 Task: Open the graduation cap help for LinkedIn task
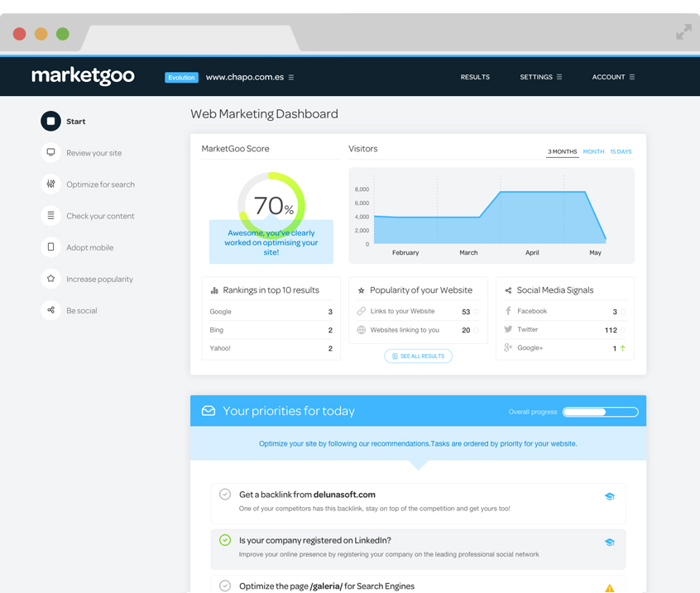point(609,542)
